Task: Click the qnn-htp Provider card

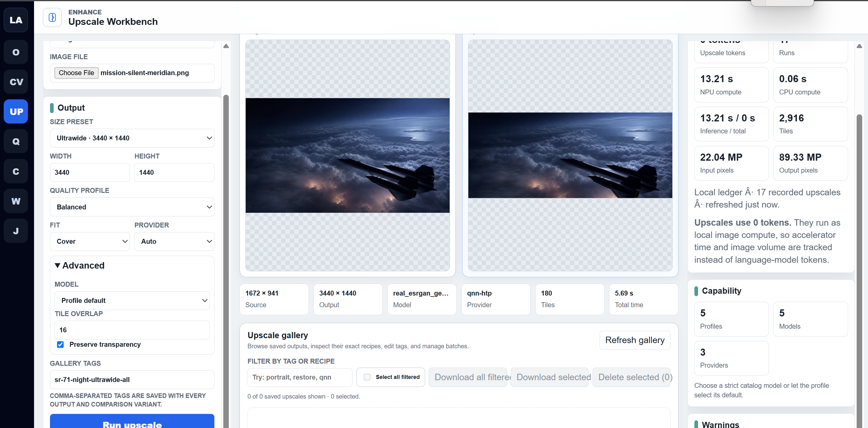Action: point(496,299)
